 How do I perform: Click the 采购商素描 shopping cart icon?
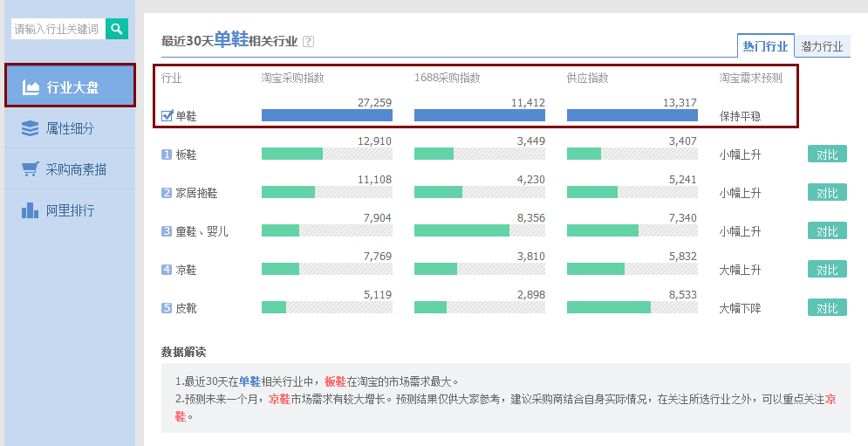click(x=31, y=169)
